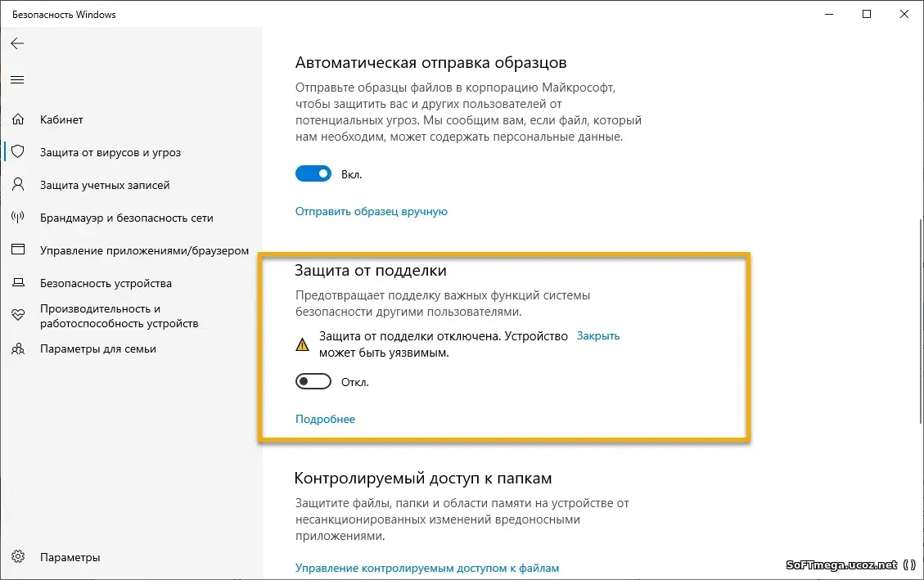This screenshot has width=924, height=580.
Task: Open the Параметры gear icon
Action: (18, 556)
